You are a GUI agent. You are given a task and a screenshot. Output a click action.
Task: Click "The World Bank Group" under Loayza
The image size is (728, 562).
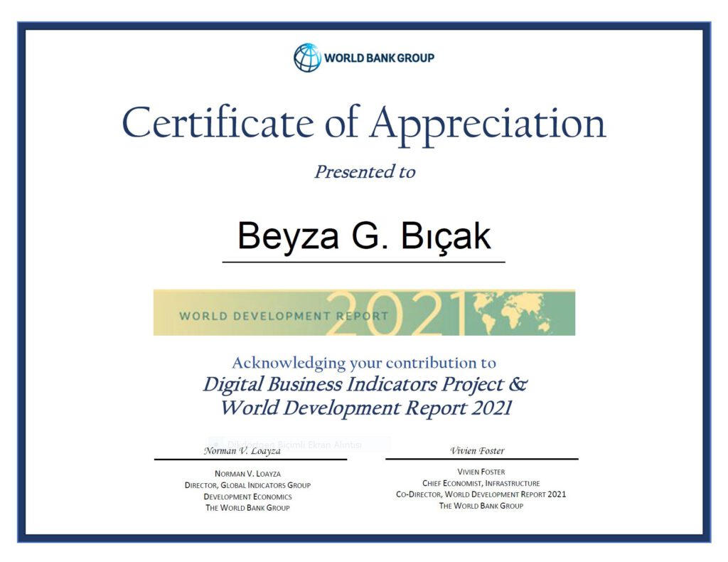click(x=247, y=508)
